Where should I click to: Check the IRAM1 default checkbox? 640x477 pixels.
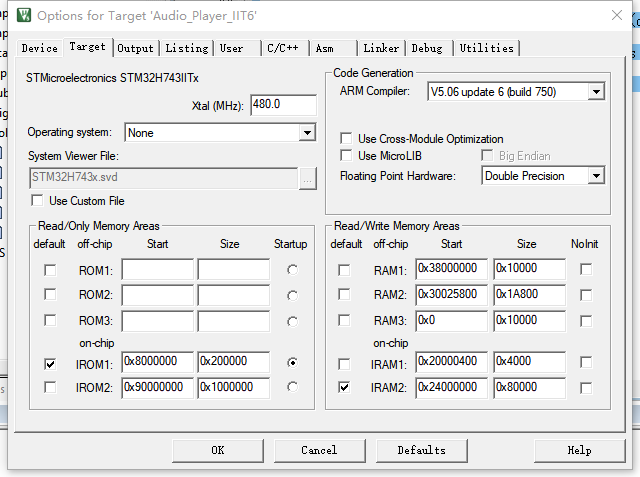344,364
